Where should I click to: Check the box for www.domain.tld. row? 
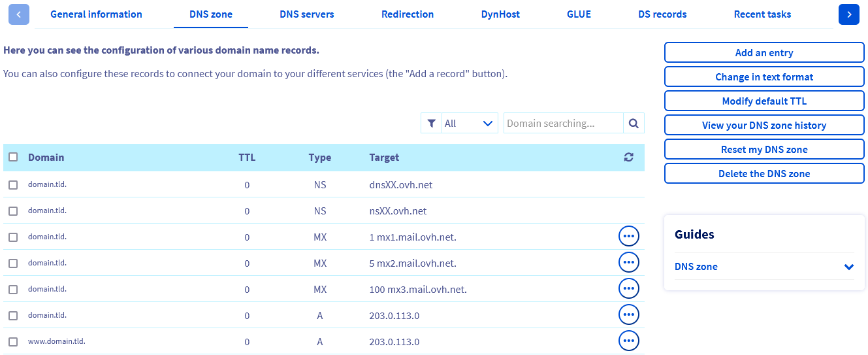point(13,342)
